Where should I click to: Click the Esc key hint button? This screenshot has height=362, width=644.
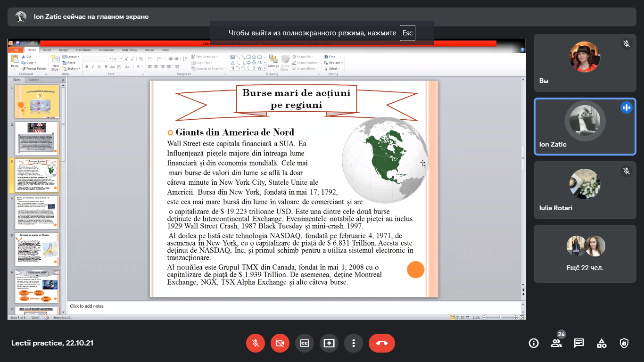tap(407, 33)
